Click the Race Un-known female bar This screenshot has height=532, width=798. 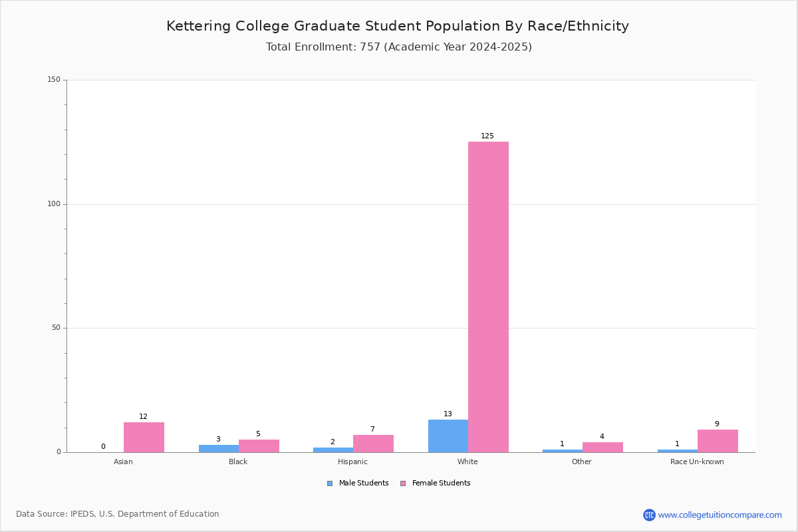coord(718,441)
